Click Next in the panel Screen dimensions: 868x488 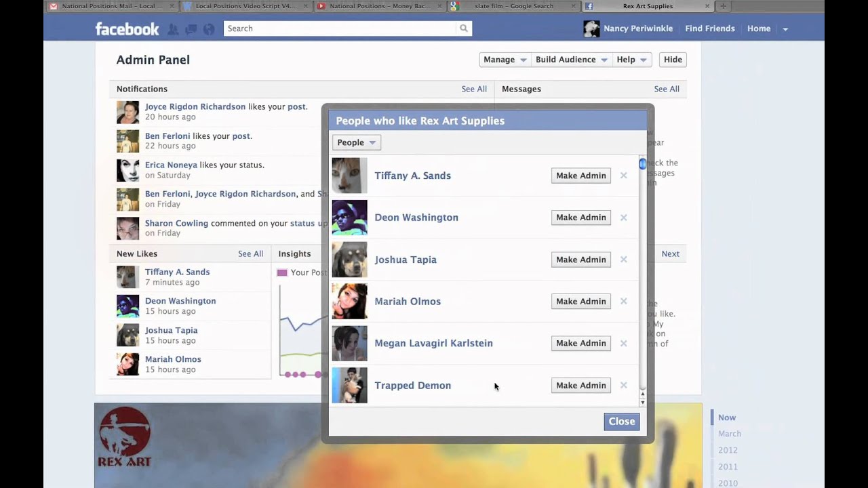(670, 253)
